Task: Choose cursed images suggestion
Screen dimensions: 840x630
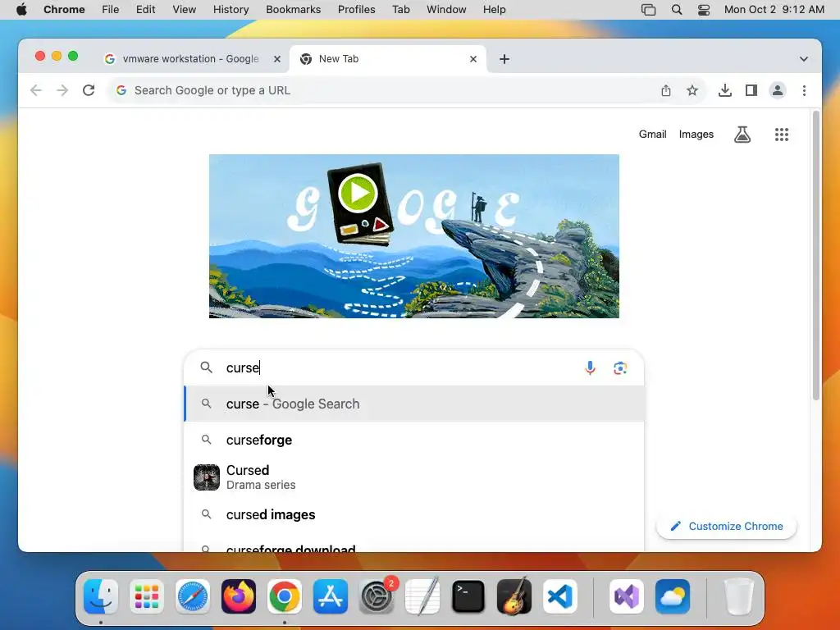Action: 414,515
